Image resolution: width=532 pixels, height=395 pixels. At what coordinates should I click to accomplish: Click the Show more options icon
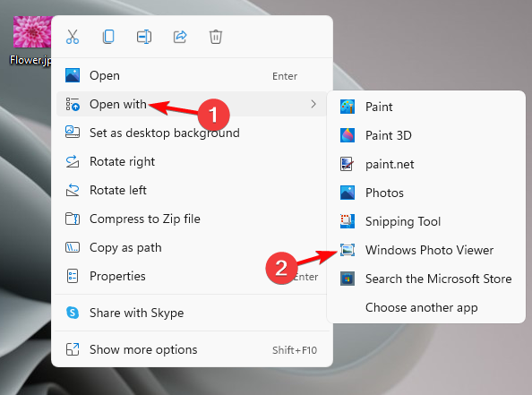coord(73,349)
